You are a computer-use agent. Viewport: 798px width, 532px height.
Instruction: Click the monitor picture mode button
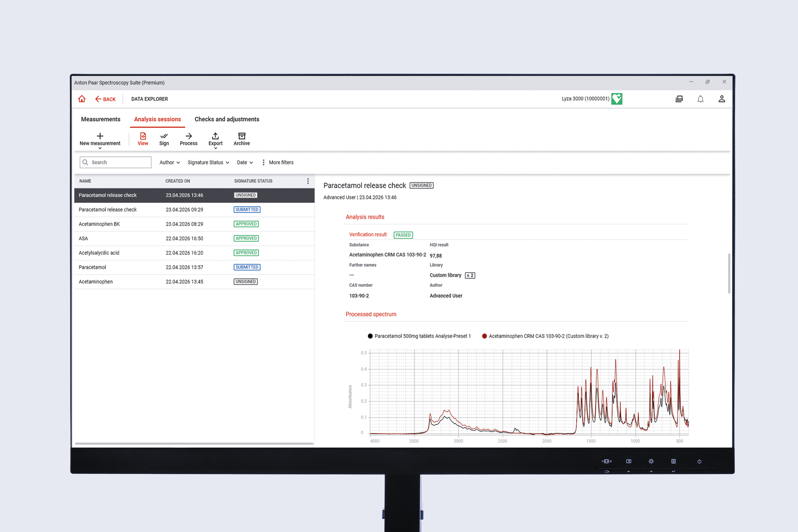tap(629, 462)
